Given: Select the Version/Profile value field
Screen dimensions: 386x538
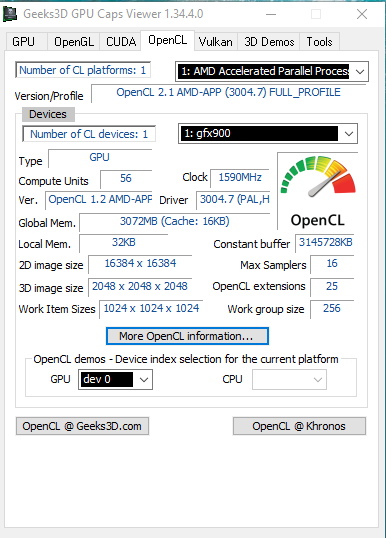Looking at the screenshot, I should pyautogui.click(x=229, y=93).
